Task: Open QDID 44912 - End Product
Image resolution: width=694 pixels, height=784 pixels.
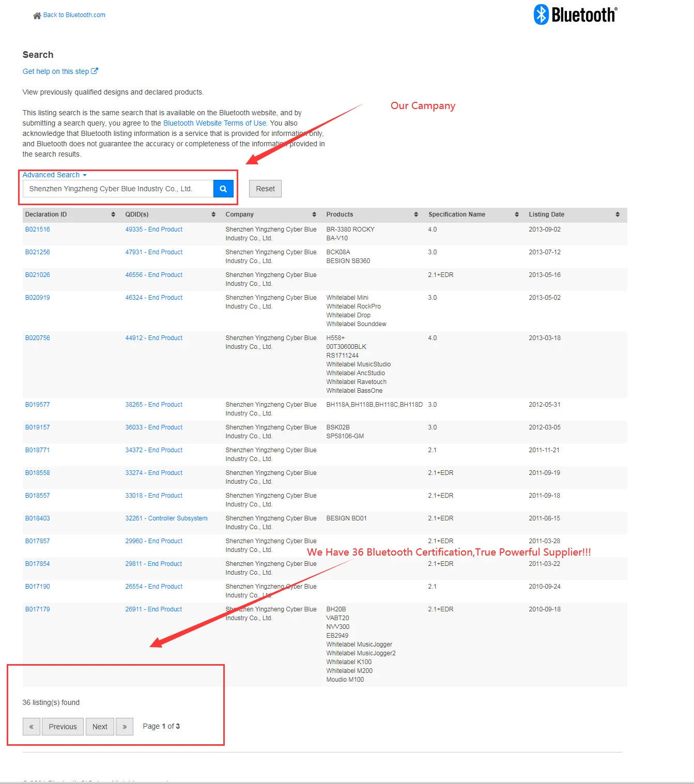Action: 154,338
